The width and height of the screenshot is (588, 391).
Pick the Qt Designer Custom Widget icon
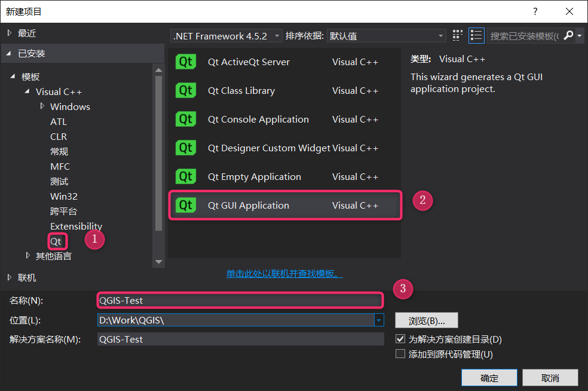point(186,148)
